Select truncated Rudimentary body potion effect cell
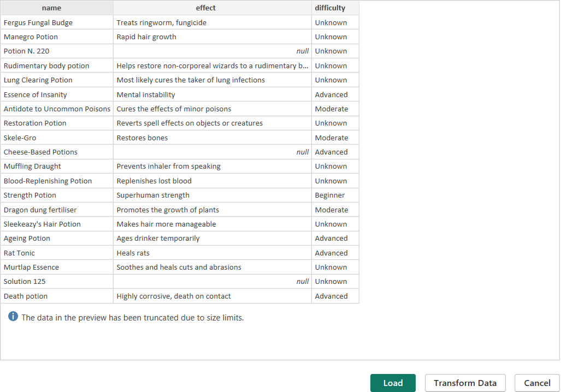The width and height of the screenshot is (561, 392). coord(212,66)
